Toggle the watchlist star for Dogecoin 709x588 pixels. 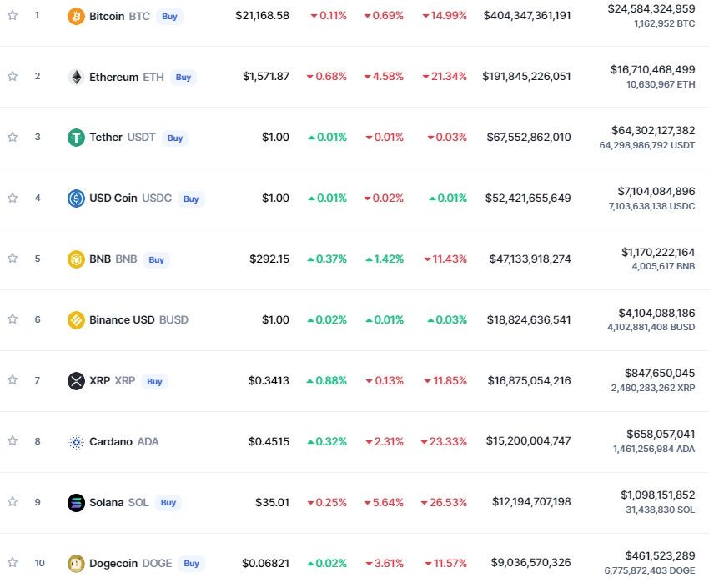click(13, 563)
